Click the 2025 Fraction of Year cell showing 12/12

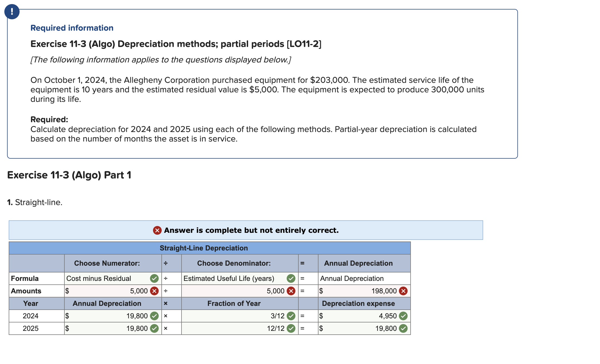click(239, 328)
